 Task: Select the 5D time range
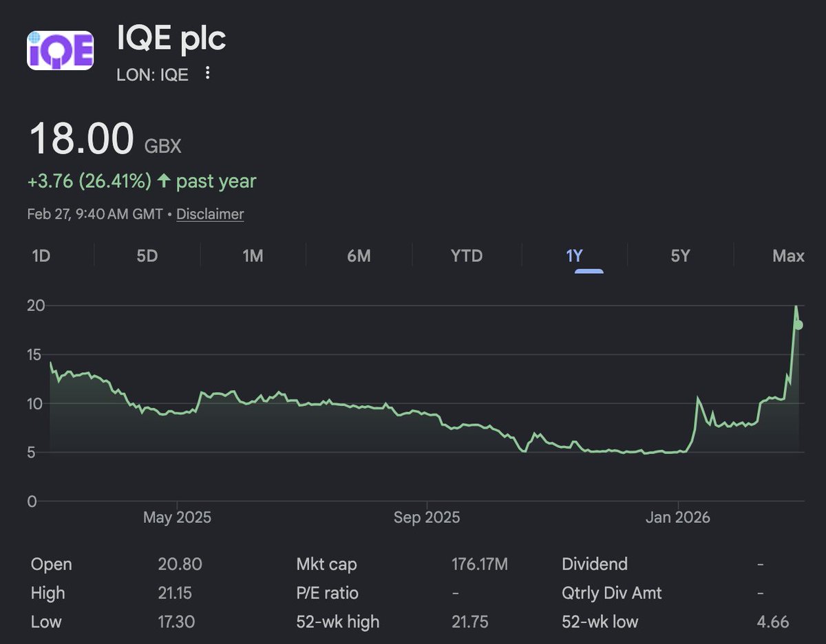147,256
